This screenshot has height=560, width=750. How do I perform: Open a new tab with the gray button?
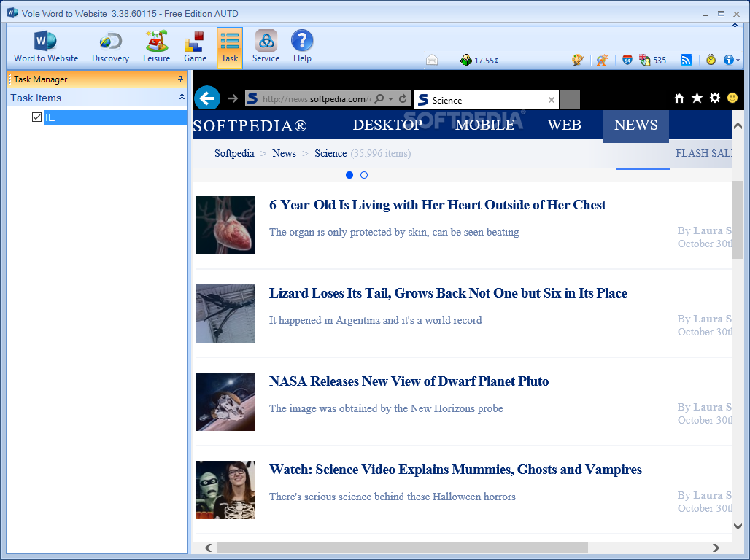tap(570, 100)
